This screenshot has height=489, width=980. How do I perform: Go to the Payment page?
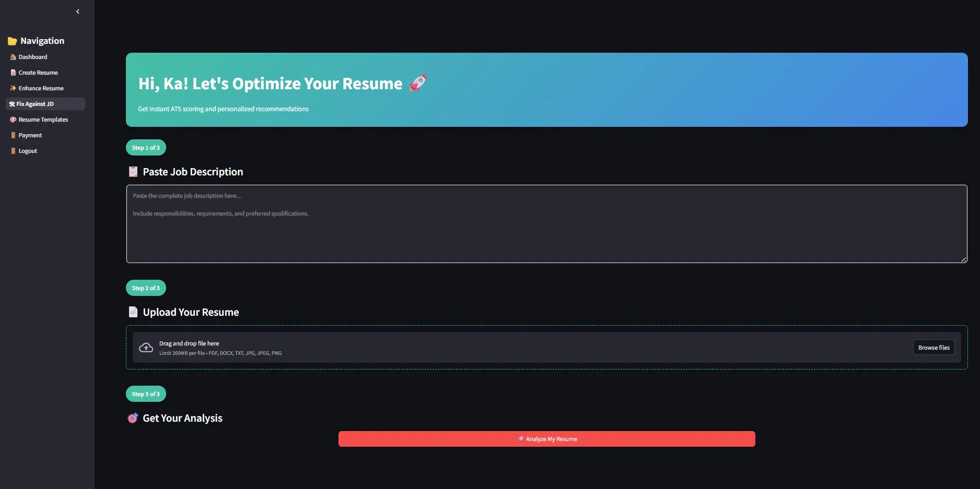coord(30,135)
